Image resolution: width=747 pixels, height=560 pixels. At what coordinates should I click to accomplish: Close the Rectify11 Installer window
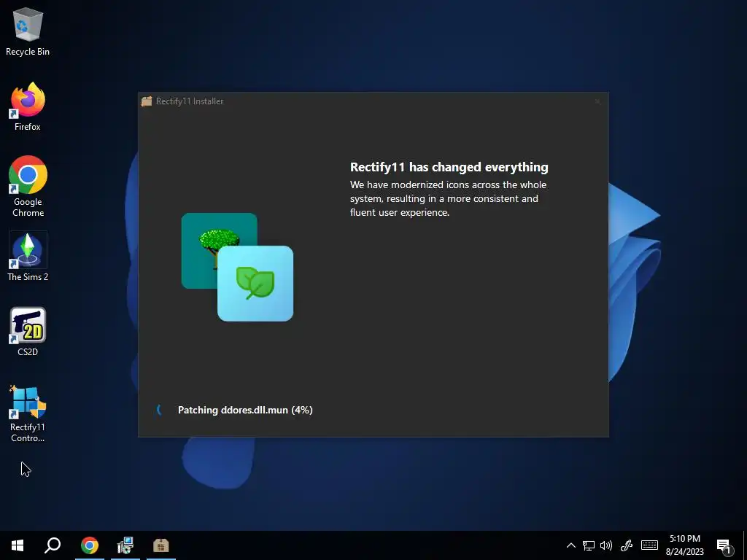point(597,101)
